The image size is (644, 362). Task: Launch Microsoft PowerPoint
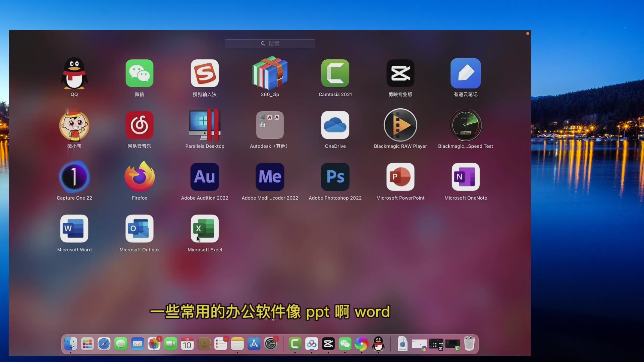click(x=400, y=177)
